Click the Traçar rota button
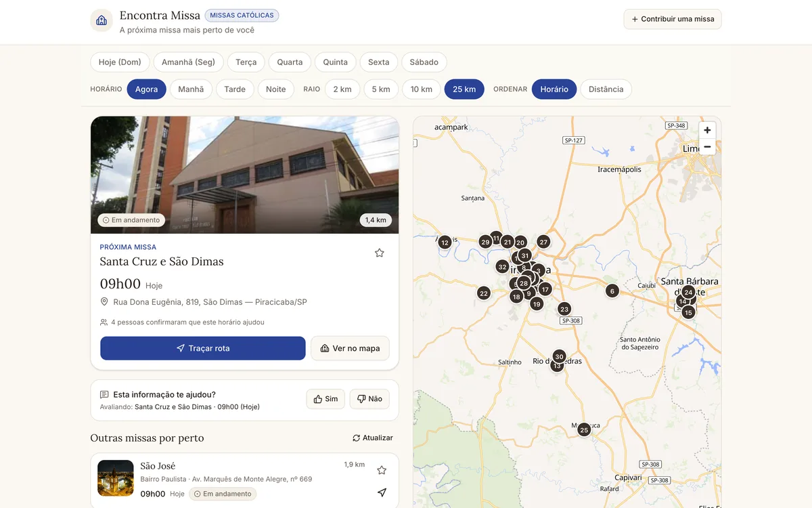Viewport: 812px width, 508px height. click(x=203, y=348)
